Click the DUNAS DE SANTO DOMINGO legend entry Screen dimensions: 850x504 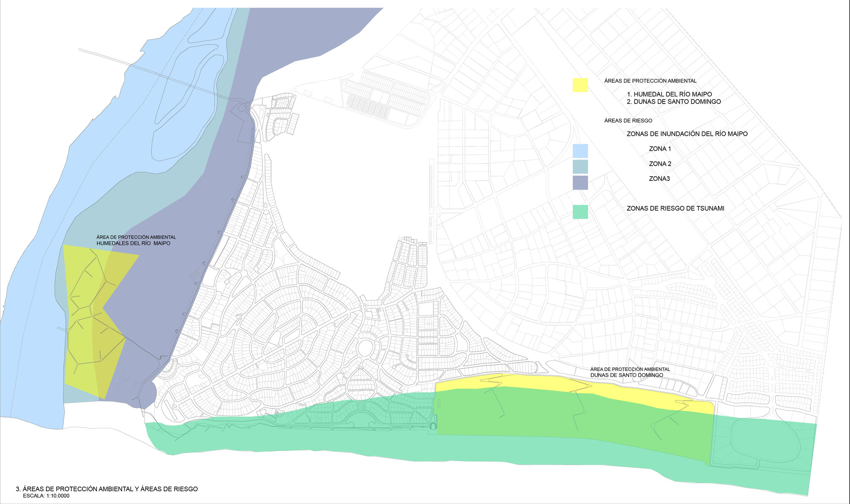pyautogui.click(x=674, y=101)
